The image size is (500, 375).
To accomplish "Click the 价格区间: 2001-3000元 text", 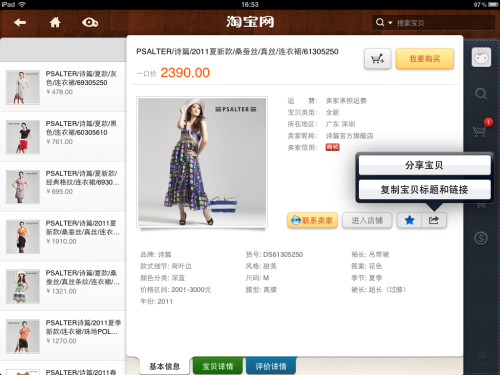I will click(x=176, y=290).
